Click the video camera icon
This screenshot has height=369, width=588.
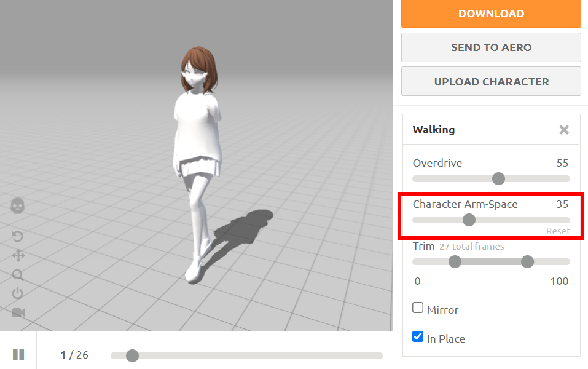point(18,312)
